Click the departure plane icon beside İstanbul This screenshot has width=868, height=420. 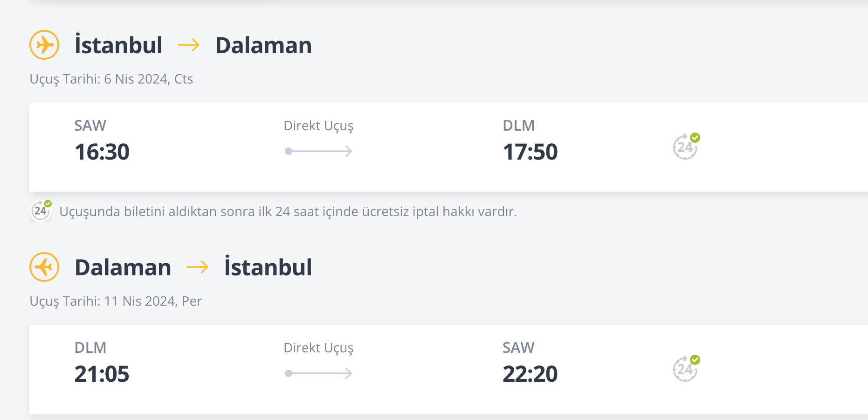coord(44,45)
